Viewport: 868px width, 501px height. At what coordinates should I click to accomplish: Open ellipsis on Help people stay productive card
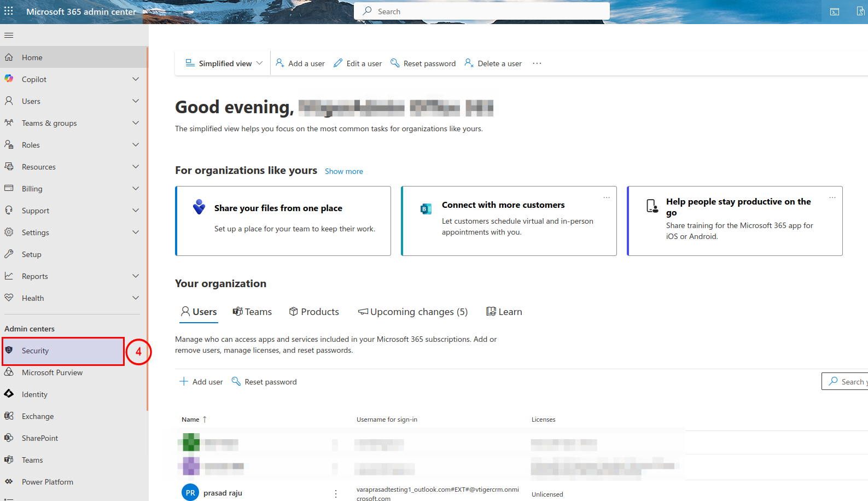[x=832, y=197]
